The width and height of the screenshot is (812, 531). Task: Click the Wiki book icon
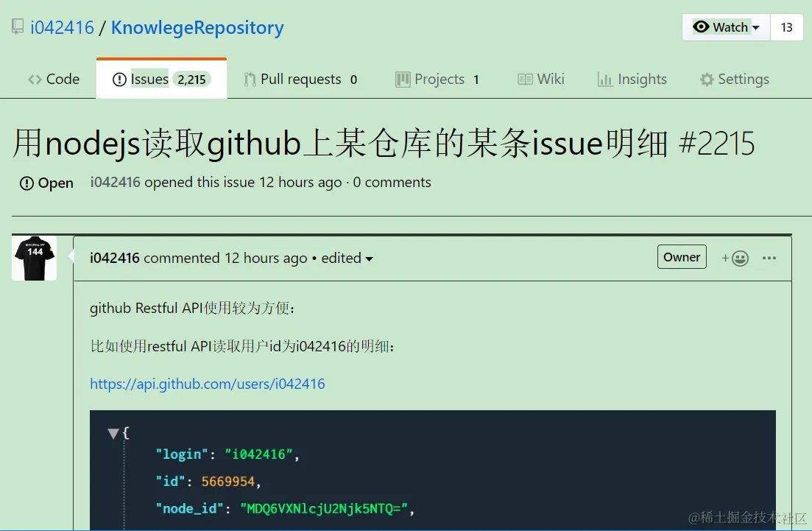click(x=525, y=80)
